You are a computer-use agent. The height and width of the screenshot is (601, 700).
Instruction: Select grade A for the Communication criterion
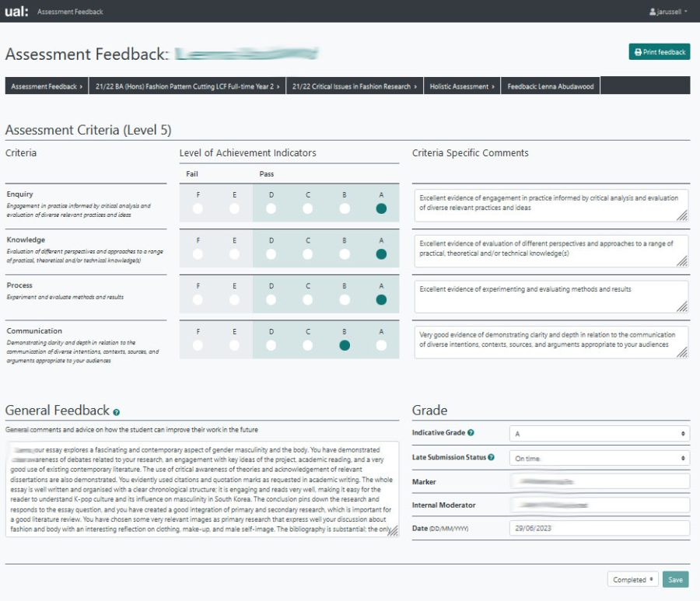[x=381, y=345]
